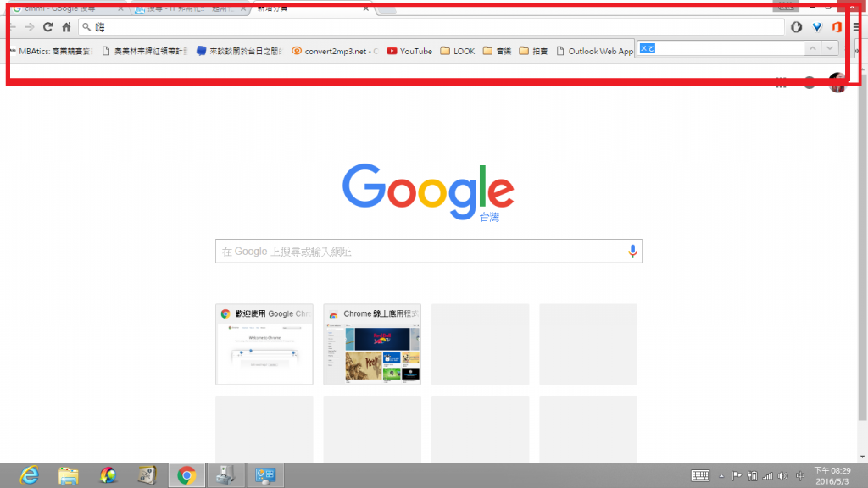Open File Explorer from taskbar
868x488 pixels.
pyautogui.click(x=68, y=475)
